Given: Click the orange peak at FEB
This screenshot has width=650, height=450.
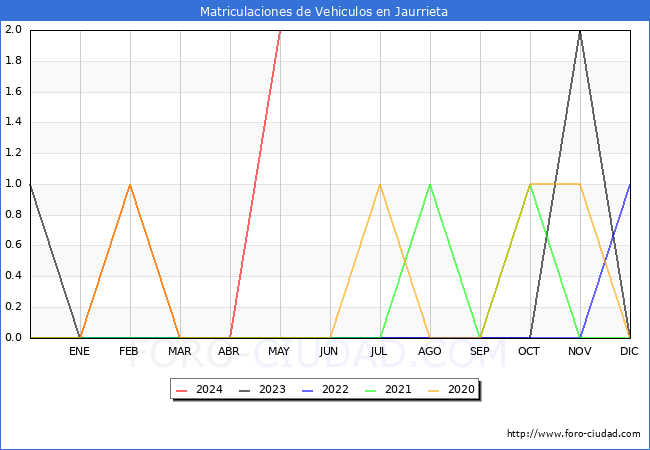Looking at the screenshot, I should click(x=130, y=184).
